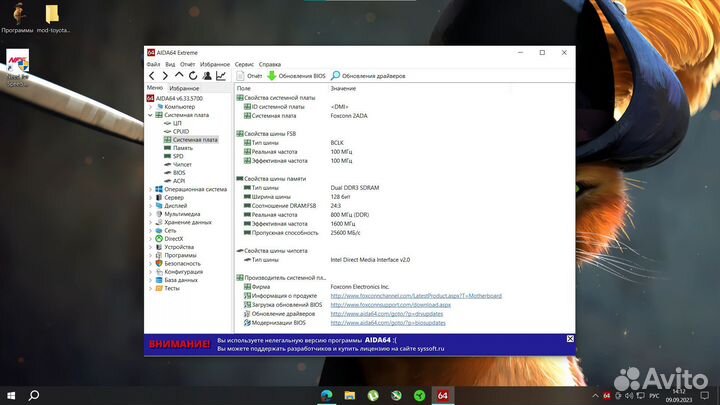
Task: Go forward with the right arrow toolbar icon
Action: [165, 76]
